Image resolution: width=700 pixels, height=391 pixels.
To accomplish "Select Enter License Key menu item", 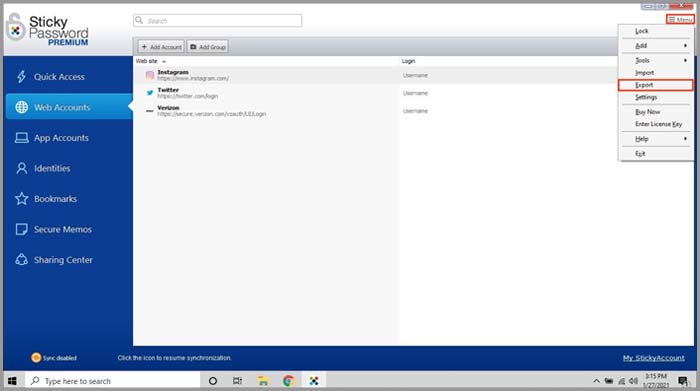I will pyautogui.click(x=655, y=124).
